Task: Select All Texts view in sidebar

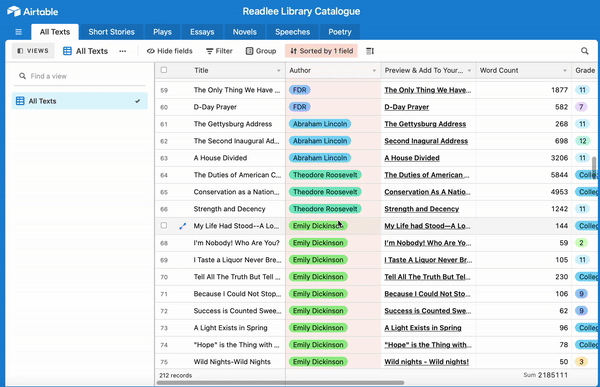Action: point(80,101)
